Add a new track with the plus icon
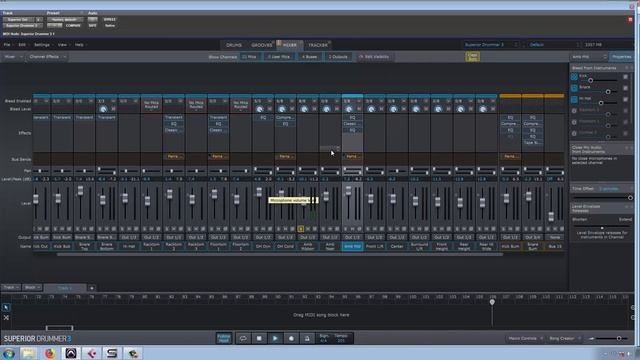The width and height of the screenshot is (640, 360). (x=92, y=288)
